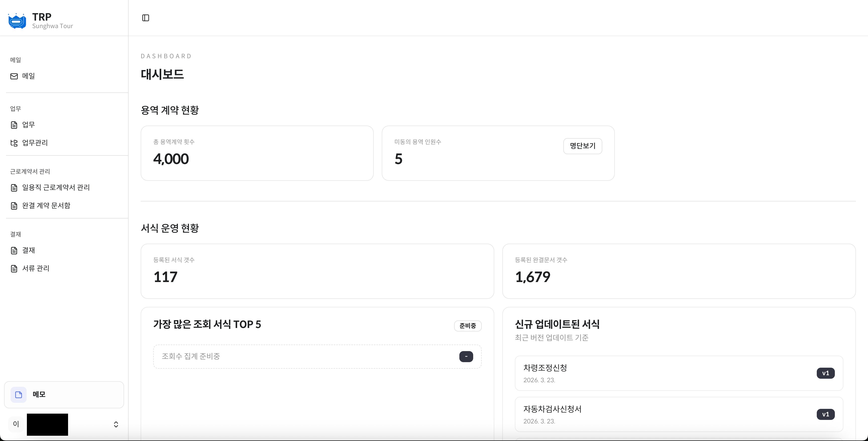
Task: Toggle the sidebar collapse control
Action: (x=146, y=18)
